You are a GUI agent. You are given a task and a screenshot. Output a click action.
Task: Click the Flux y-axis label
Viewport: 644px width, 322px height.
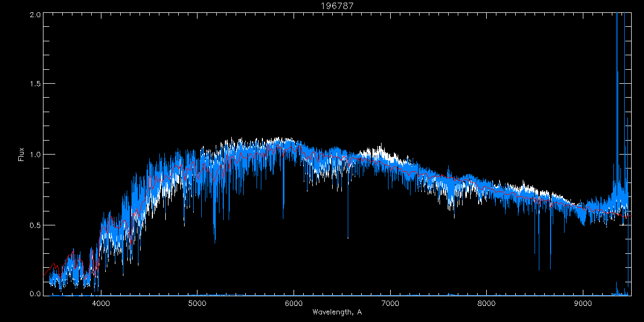point(21,155)
